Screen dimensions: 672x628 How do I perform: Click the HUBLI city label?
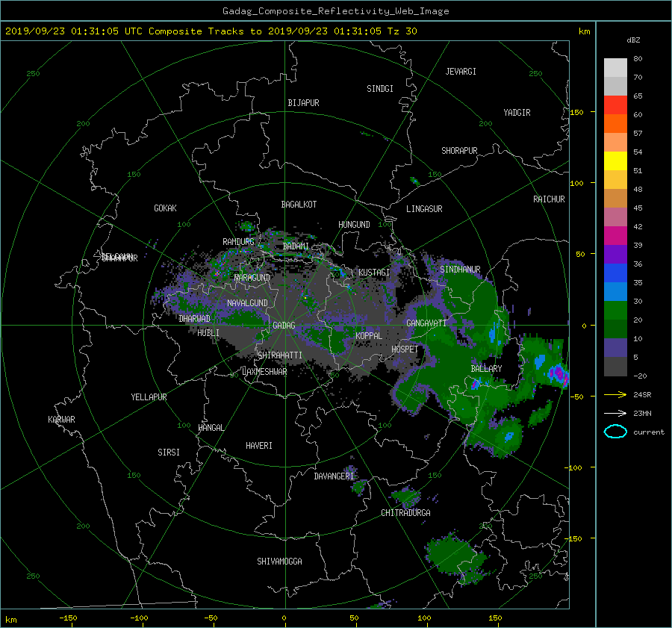pos(208,333)
